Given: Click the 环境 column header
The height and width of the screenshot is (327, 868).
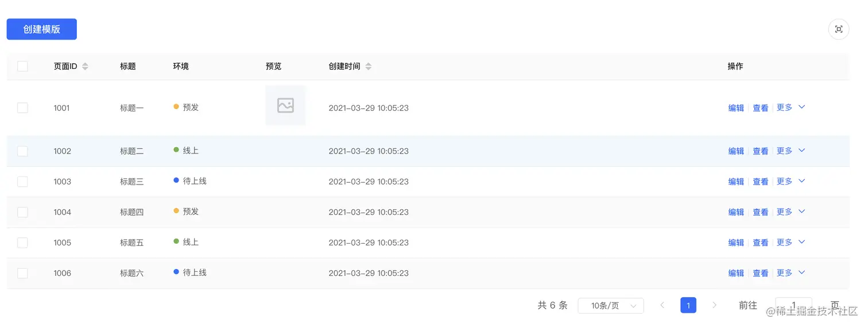Looking at the screenshot, I should [181, 66].
